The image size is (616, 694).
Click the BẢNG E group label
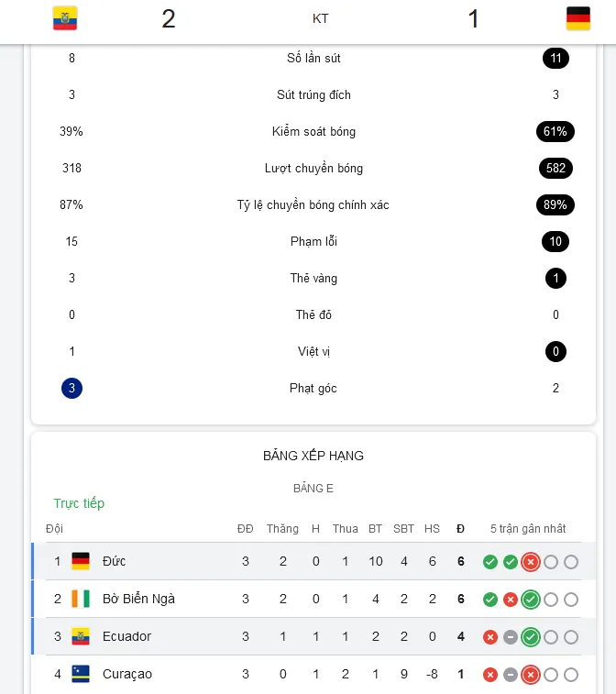click(x=313, y=489)
